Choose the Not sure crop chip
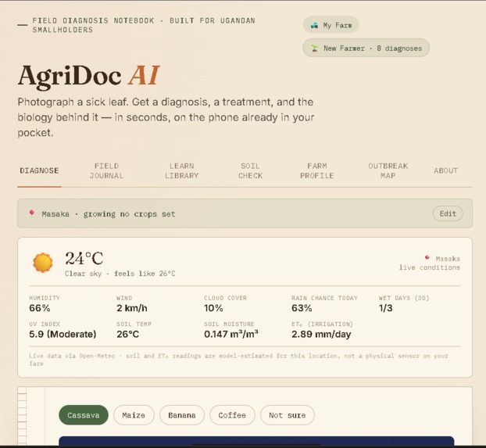This screenshot has width=486, height=448. coord(288,415)
